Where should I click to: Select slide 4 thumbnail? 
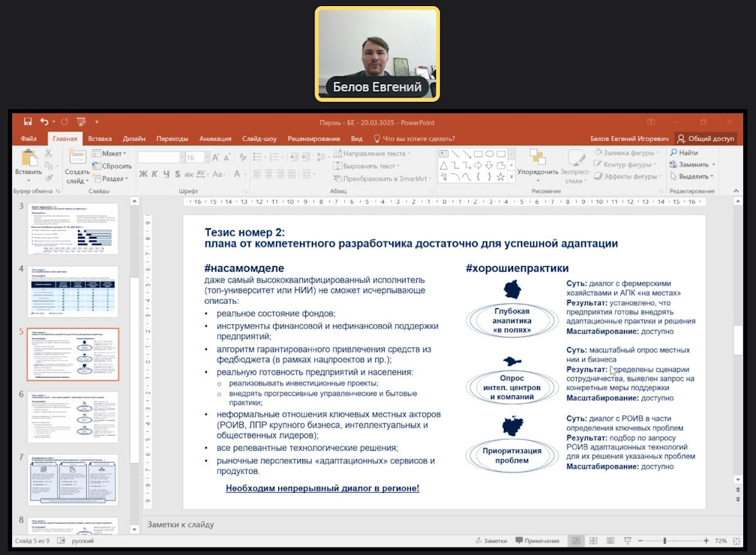click(73, 291)
